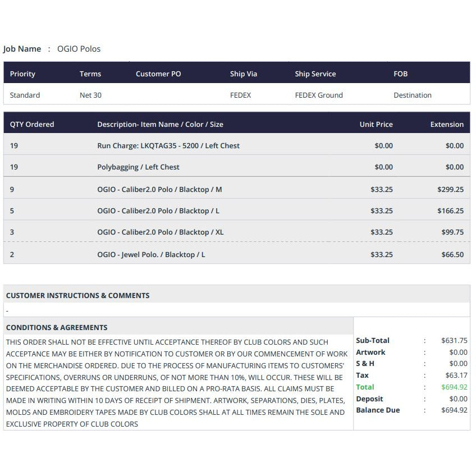
Task: Click the $166.25 extension amount
Action: (450, 211)
